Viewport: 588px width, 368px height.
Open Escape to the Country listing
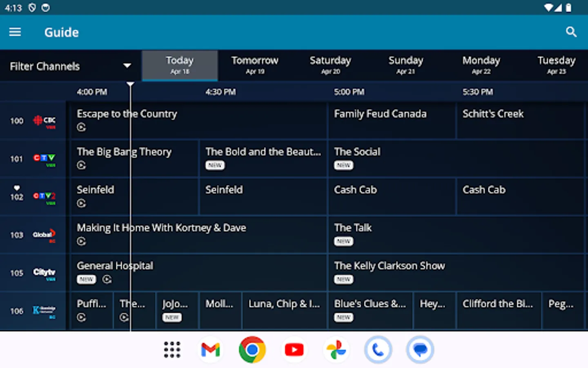tap(198, 120)
